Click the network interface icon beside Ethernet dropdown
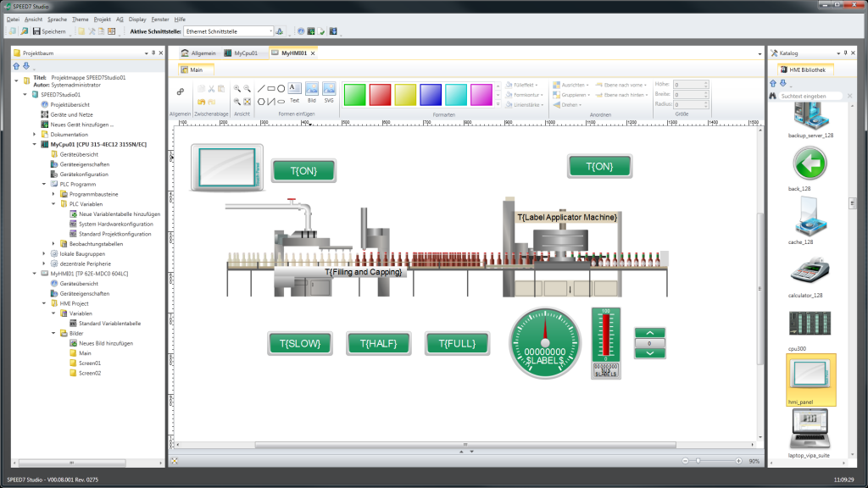868x488 pixels. click(280, 31)
